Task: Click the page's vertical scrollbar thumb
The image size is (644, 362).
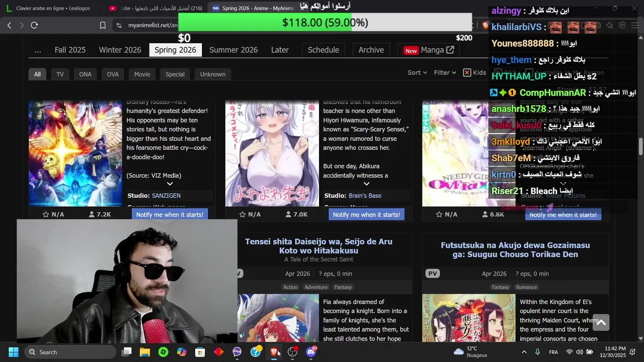Action: click(x=640, y=147)
